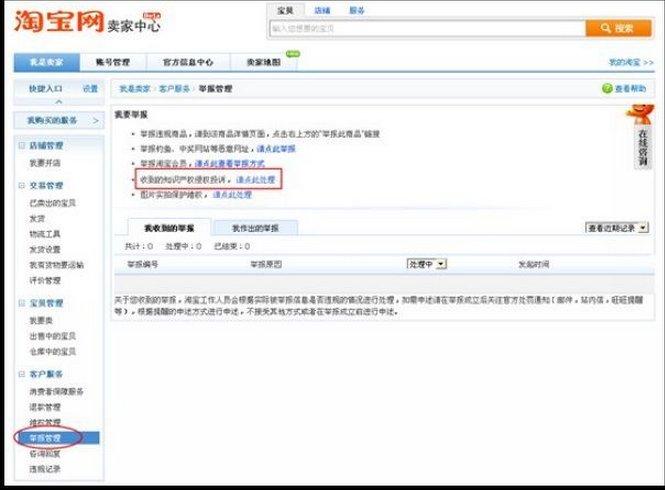
Task: Click the 共计：0 counter text
Action: click(139, 246)
